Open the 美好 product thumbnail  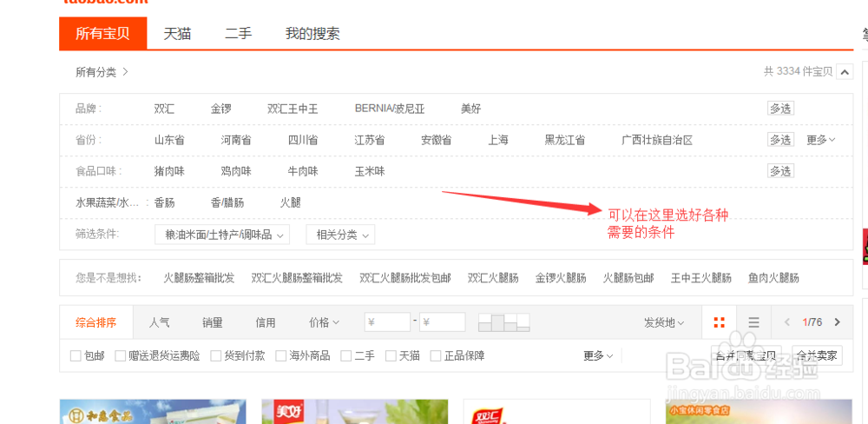(x=355, y=411)
